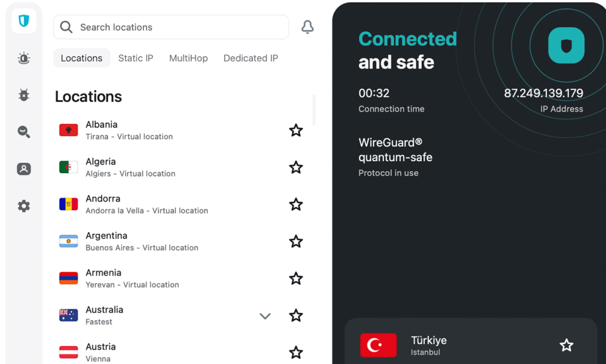Open Settings gear in sidebar
The height and width of the screenshot is (364, 606).
coord(24,206)
